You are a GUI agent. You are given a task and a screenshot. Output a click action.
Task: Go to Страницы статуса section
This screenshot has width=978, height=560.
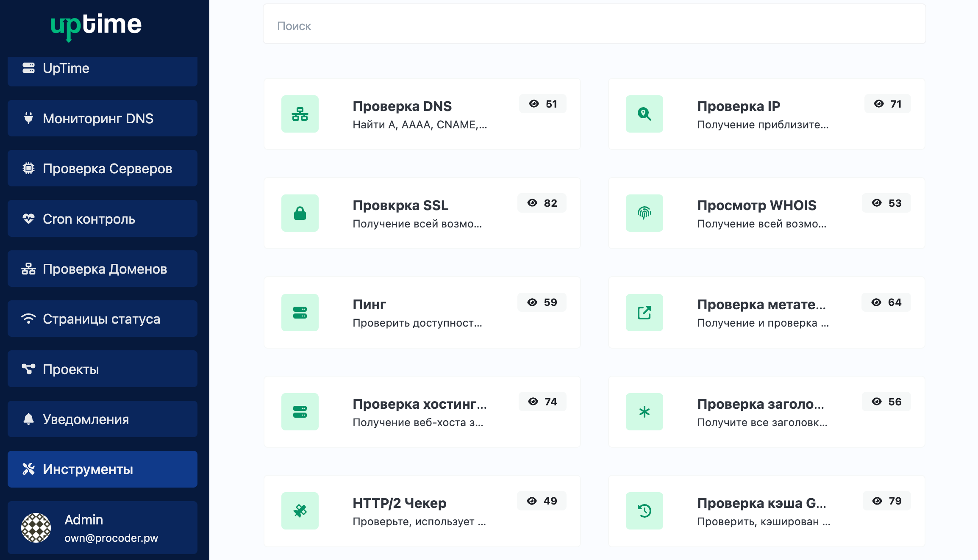coord(102,319)
